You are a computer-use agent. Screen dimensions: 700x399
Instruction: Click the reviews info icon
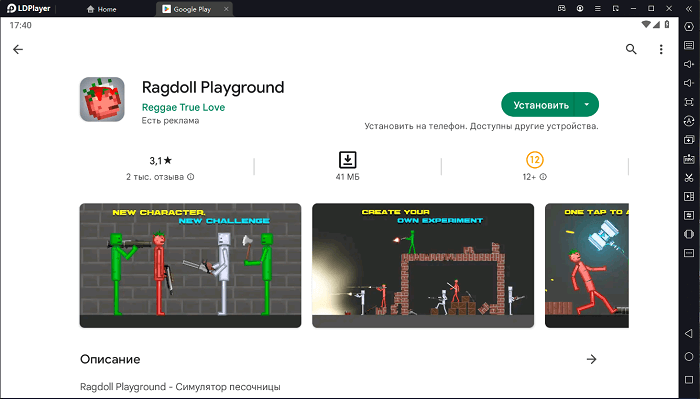click(191, 177)
